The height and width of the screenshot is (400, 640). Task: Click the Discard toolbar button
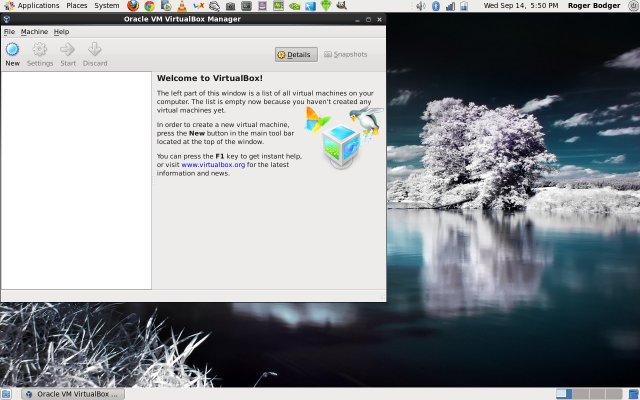coord(95,55)
